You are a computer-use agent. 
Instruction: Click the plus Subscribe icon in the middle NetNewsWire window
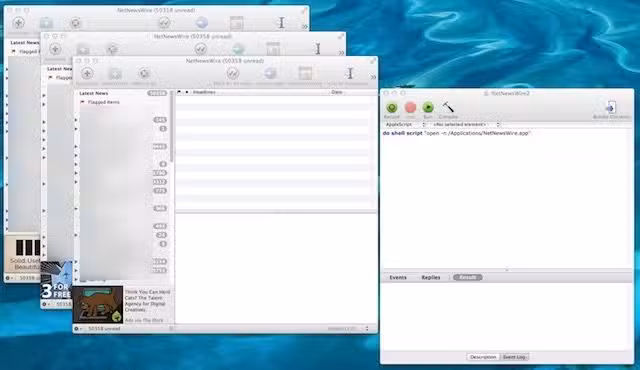55,49
